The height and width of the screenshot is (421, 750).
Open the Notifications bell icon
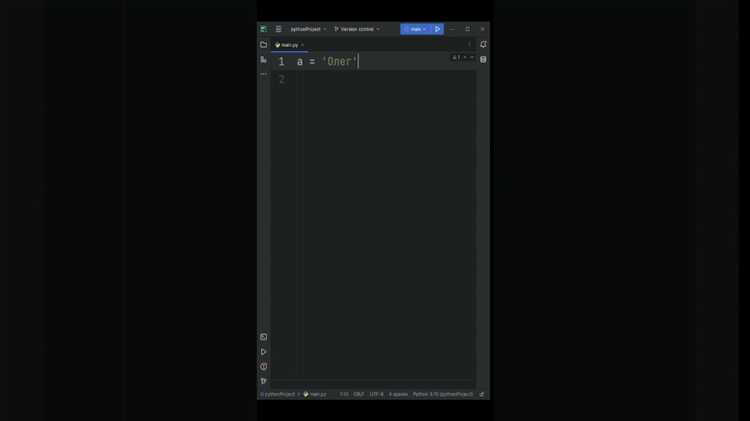pos(483,44)
